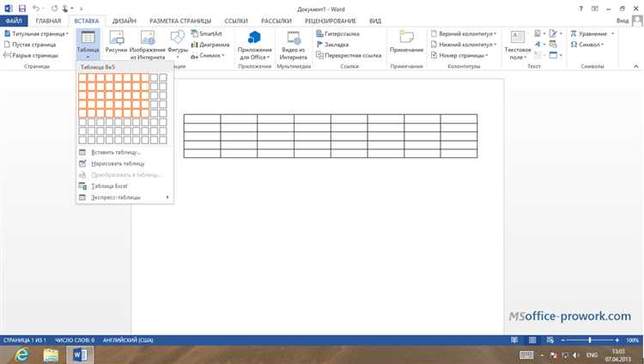Open the ФАЙЛ tab
This screenshot has height=364, width=644.
point(15,19)
